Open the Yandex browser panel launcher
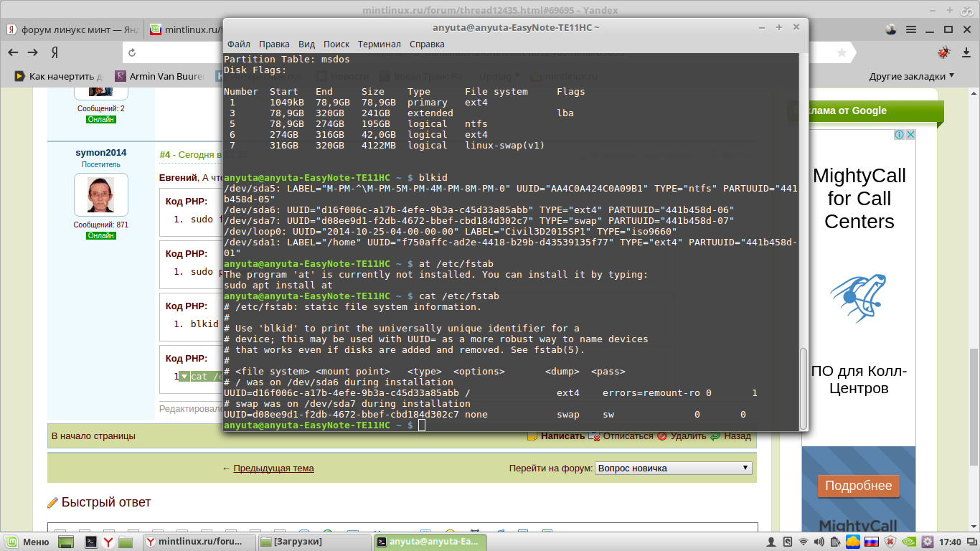Image resolution: width=980 pixels, height=551 pixels. point(108,542)
